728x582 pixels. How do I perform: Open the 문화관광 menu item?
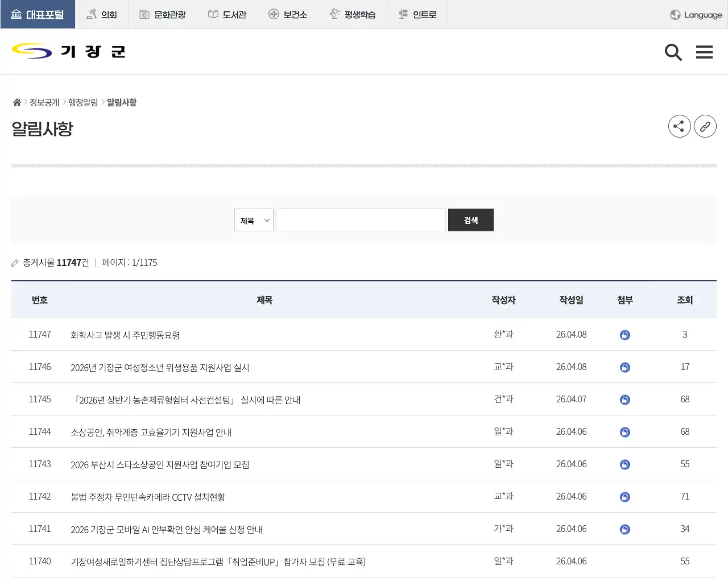click(x=162, y=14)
